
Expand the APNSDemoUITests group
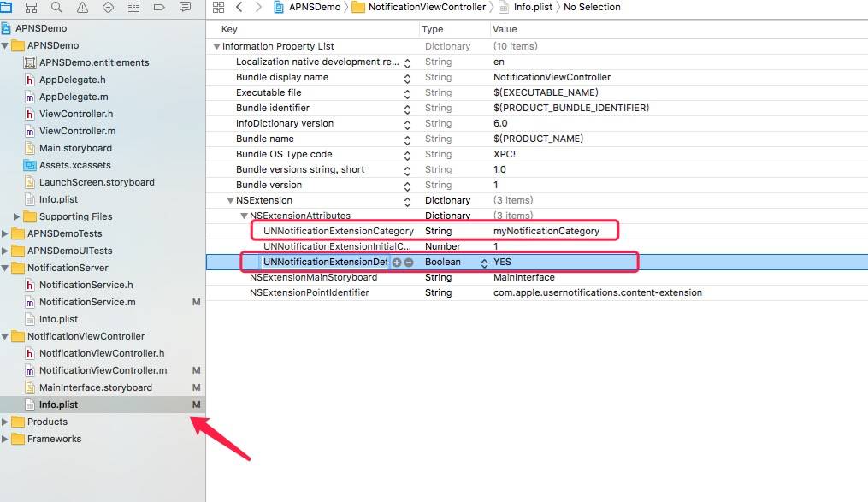(5, 251)
